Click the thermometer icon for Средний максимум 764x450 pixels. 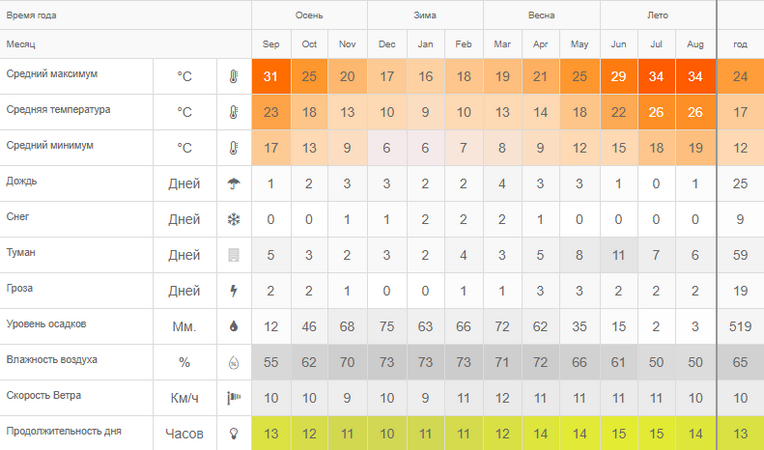pyautogui.click(x=234, y=76)
